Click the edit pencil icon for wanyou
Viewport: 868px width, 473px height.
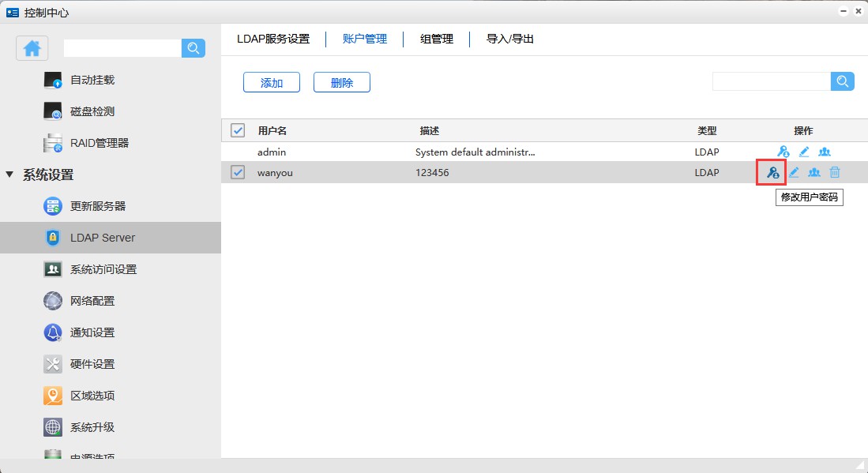794,172
